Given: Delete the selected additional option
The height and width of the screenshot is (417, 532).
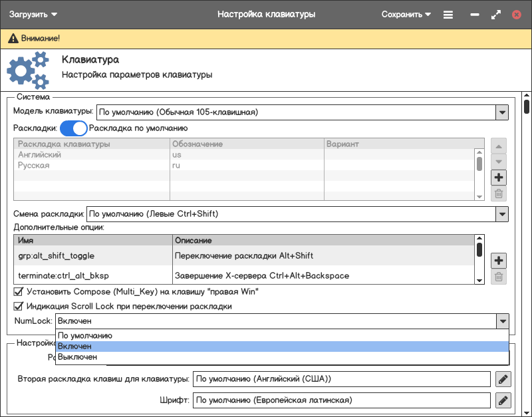Looking at the screenshot, I should 499,277.
